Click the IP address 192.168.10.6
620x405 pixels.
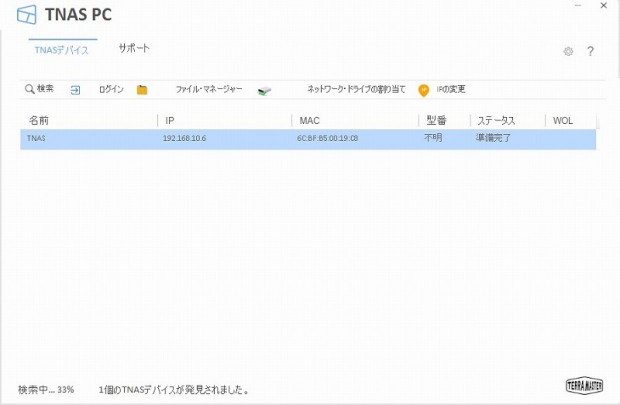(184, 138)
